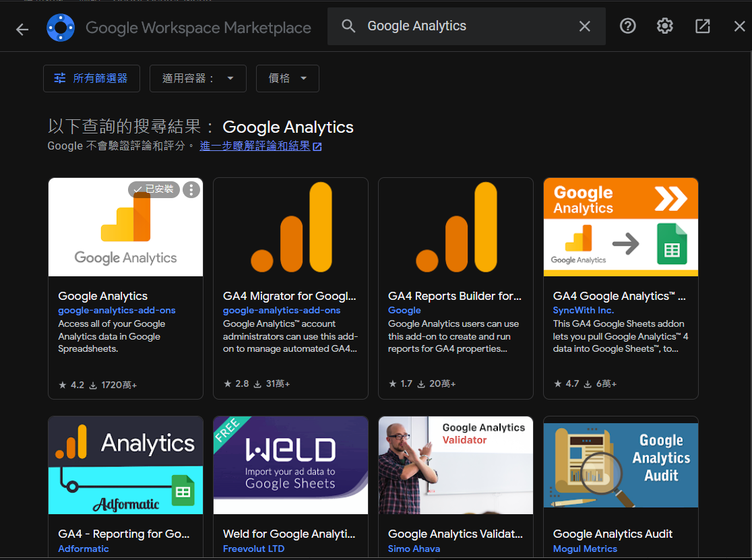Viewport: 752px width, 560px height.
Task: Click the Google Analytics Audit title
Action: tap(613, 534)
